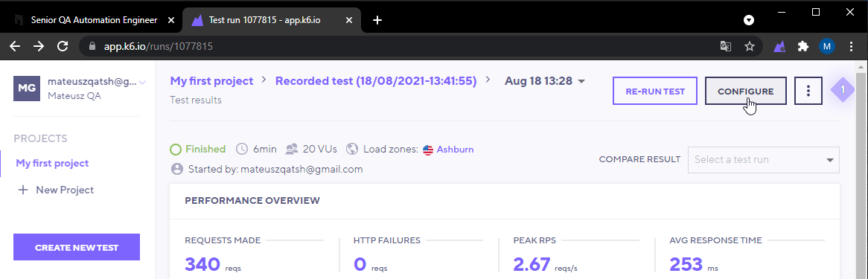
Task: Open the Select a test run combo box
Action: point(763,159)
